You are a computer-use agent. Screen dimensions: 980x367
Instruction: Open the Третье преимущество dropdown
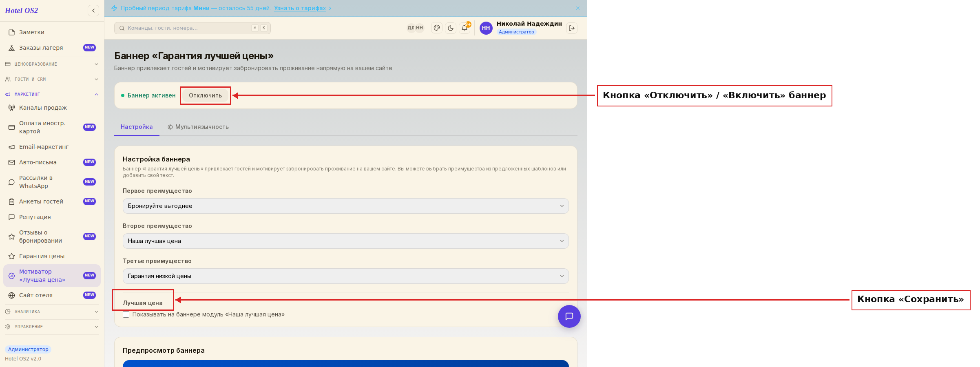tap(345, 276)
